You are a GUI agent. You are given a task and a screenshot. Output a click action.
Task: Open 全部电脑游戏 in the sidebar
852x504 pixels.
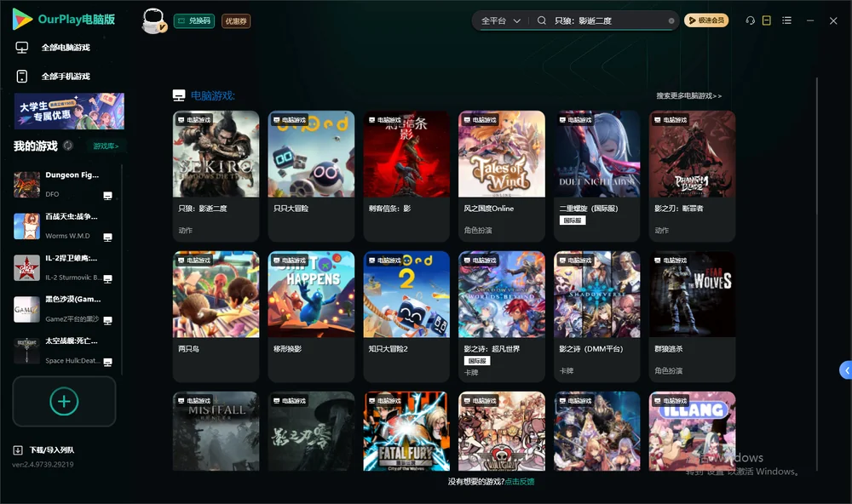pyautogui.click(x=53, y=48)
